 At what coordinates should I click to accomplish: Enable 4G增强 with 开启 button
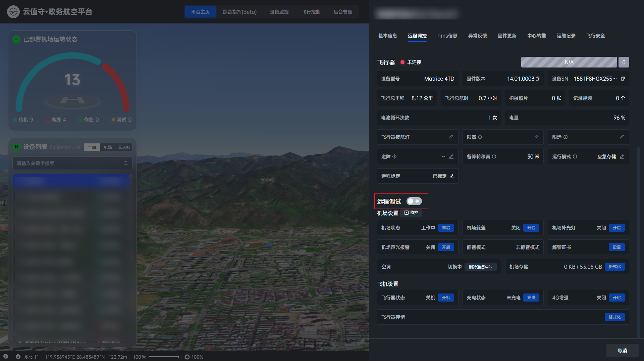pyautogui.click(x=616, y=298)
